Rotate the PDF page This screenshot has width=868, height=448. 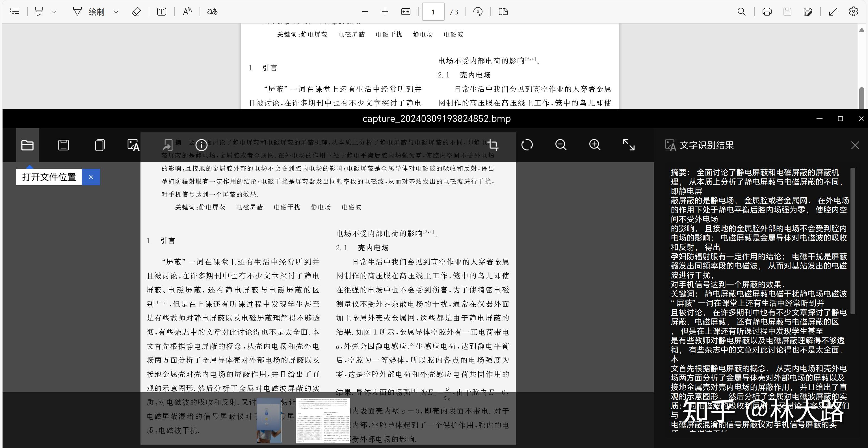(478, 12)
